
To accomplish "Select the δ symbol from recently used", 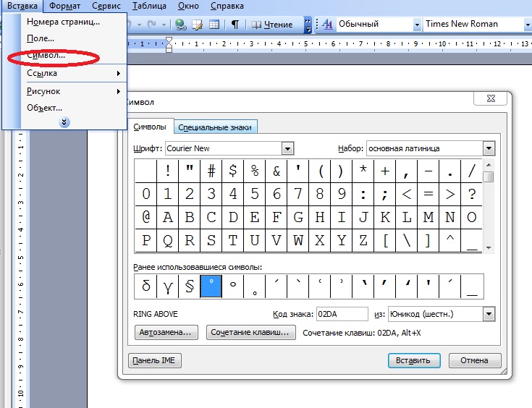I will point(146,287).
